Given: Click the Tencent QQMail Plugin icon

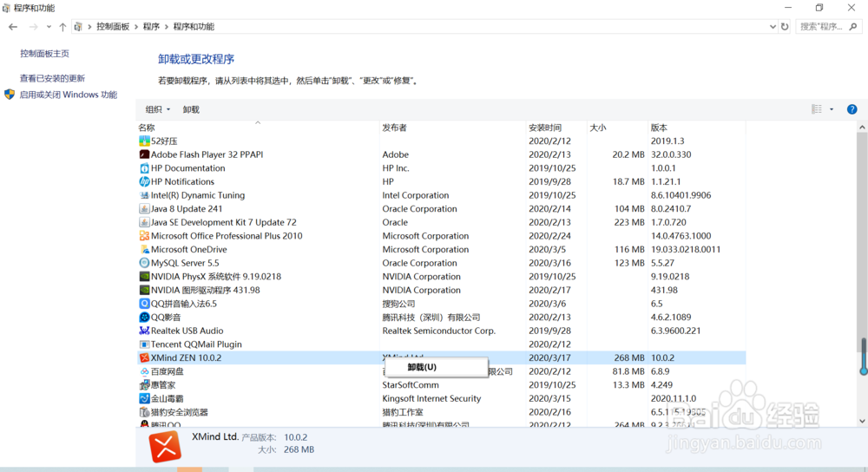Looking at the screenshot, I should pos(144,344).
